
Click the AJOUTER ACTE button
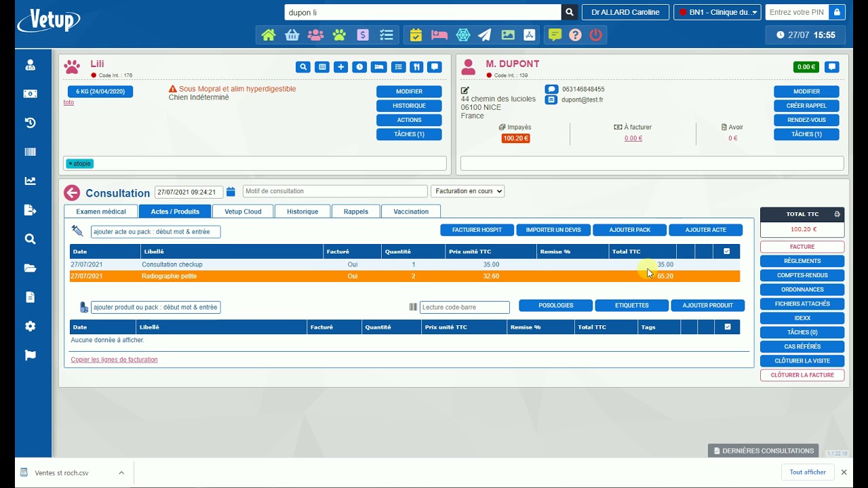(x=705, y=230)
